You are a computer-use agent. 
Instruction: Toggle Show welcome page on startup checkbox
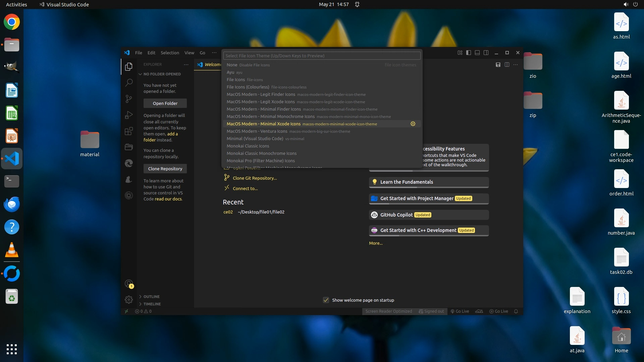[x=326, y=300]
